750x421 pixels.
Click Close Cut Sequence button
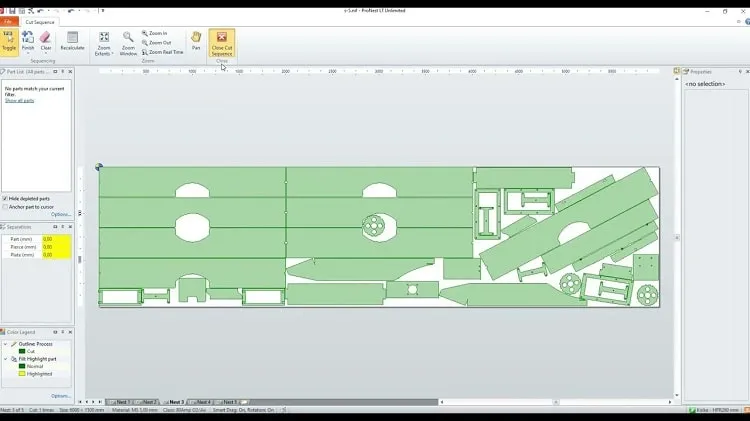tap(222, 43)
